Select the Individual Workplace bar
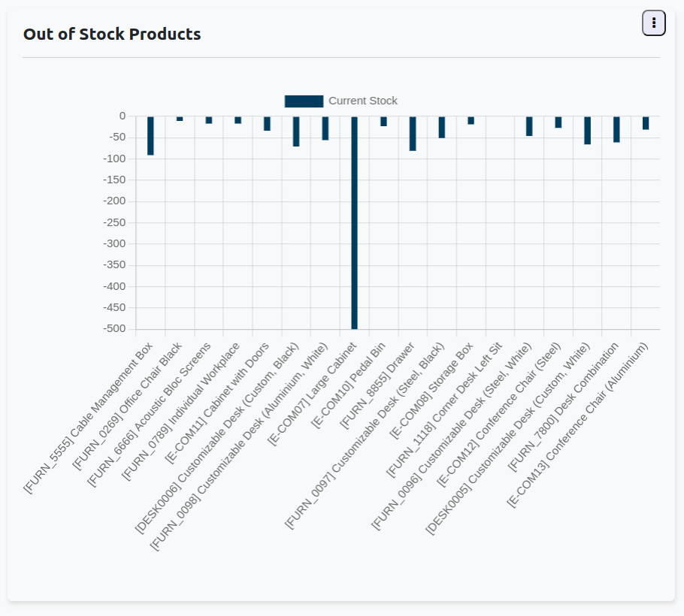 click(238, 120)
